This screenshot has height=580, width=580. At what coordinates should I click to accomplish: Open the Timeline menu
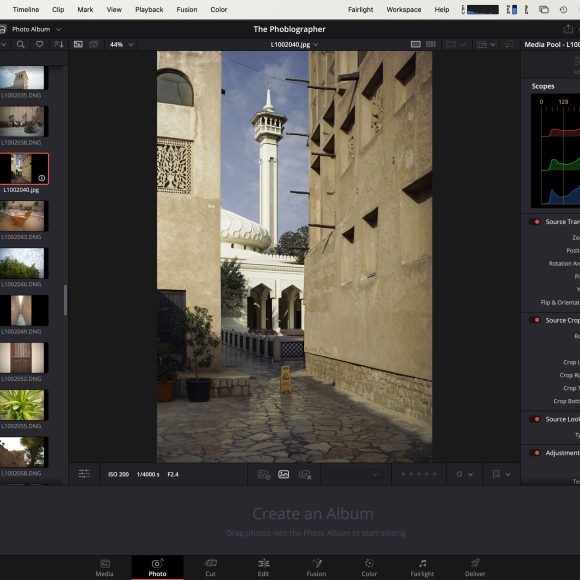pyautogui.click(x=26, y=10)
